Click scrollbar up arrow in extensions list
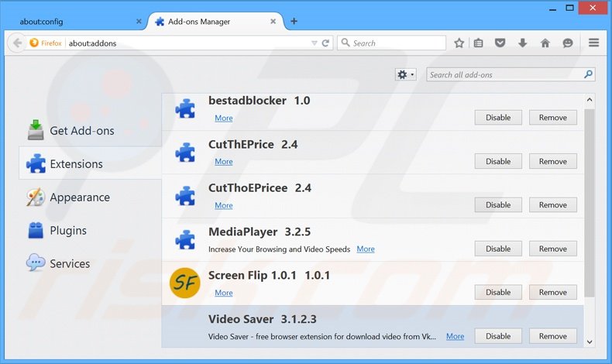 point(590,100)
